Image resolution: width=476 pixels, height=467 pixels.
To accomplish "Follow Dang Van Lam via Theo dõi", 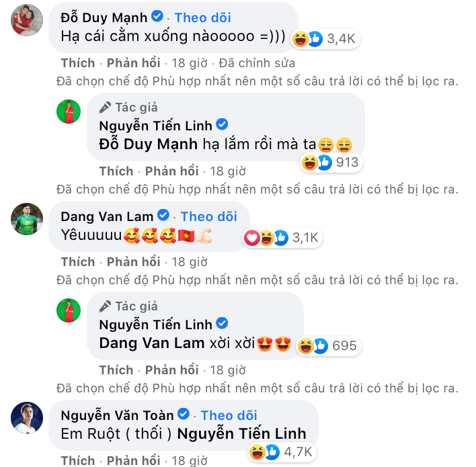I will coord(208,216).
